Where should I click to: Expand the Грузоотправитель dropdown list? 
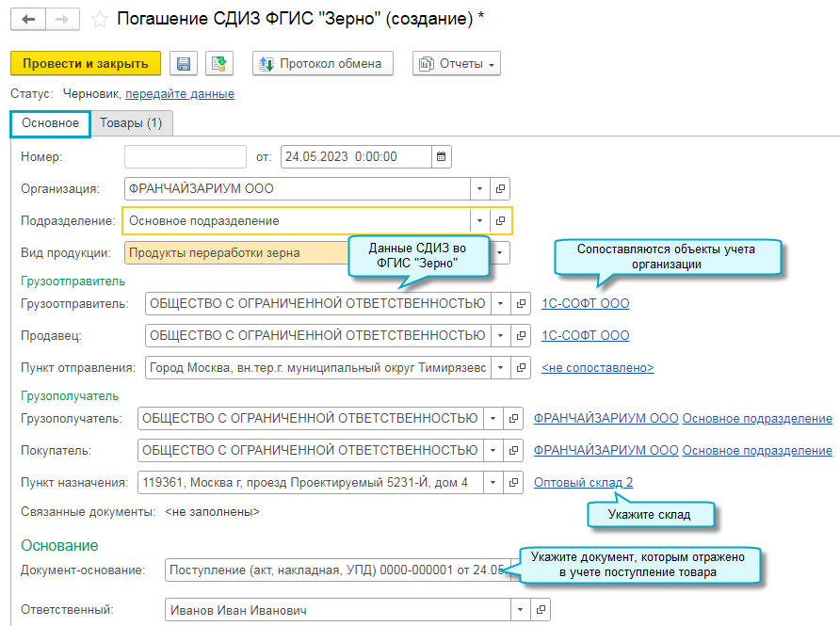coord(500,304)
